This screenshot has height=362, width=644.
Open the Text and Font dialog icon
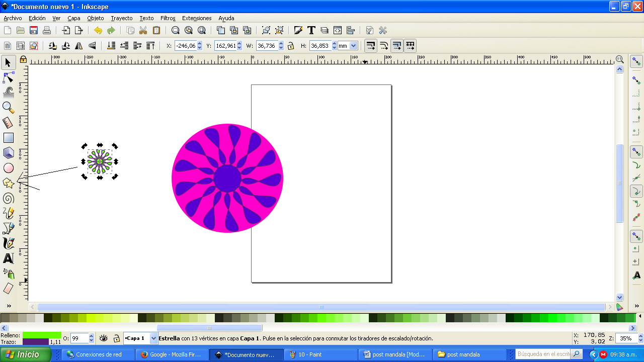[311, 30]
